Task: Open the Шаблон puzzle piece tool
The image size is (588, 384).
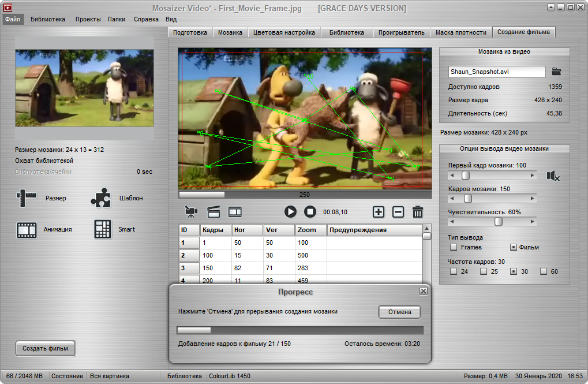Action: pos(101,198)
